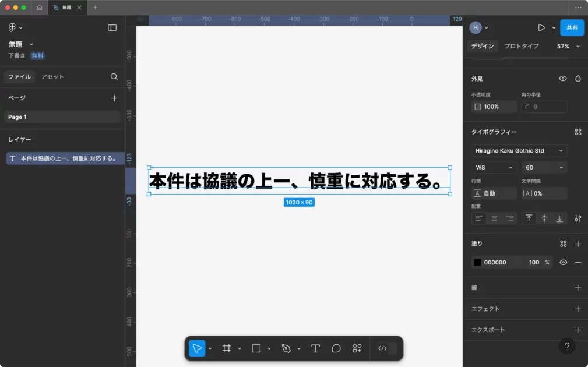Select the Pen tool in bottom toolbar
The width and height of the screenshot is (588, 367).
286,348
